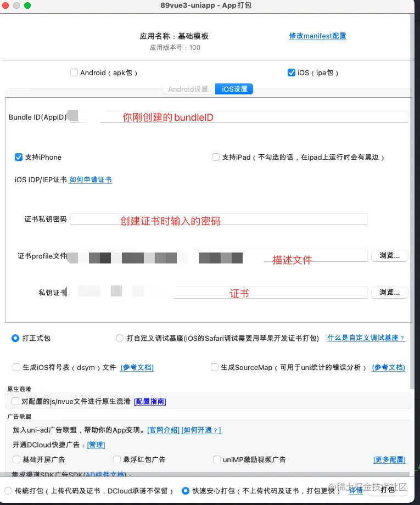Enable the uniMP激励视频广告 checkbox
The width and height of the screenshot is (420, 505).
pos(217,459)
